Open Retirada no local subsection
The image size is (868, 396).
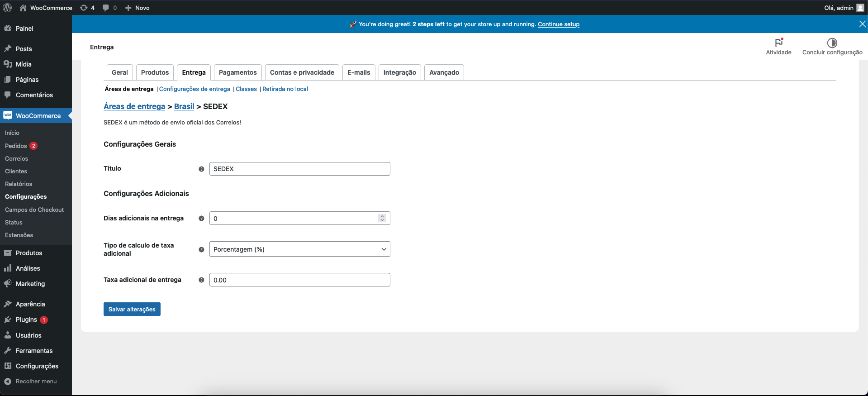tap(285, 89)
